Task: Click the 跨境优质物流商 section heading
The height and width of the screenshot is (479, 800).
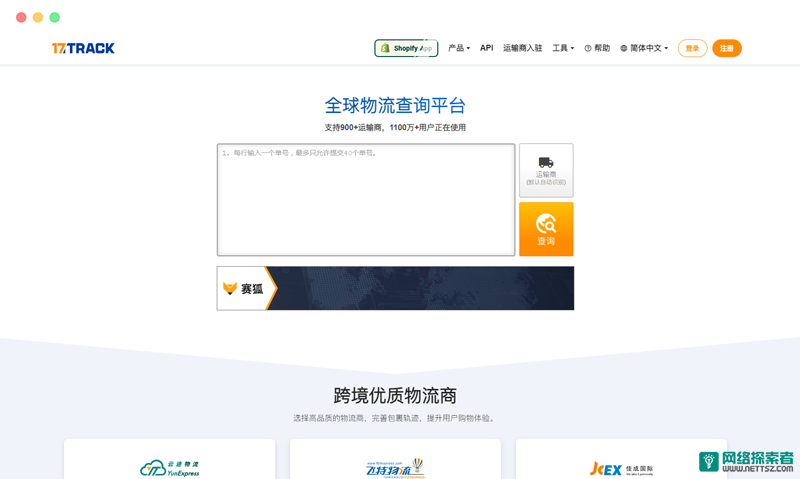Action: click(395, 395)
